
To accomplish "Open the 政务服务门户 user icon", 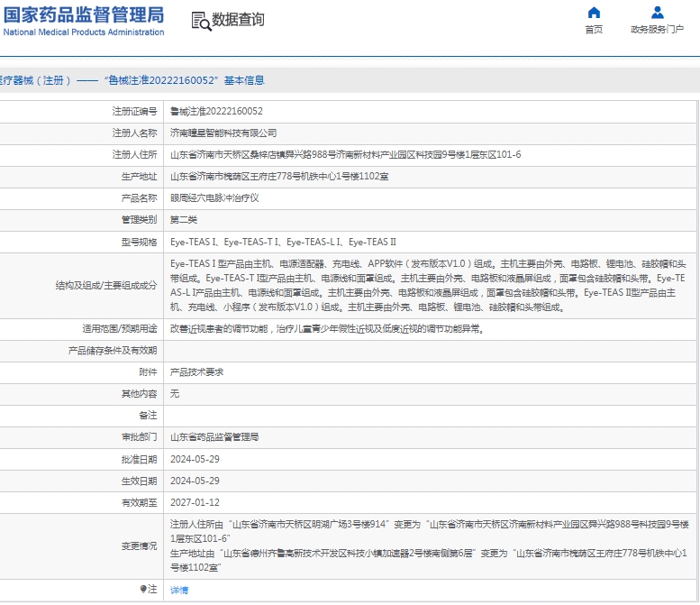I will (x=657, y=12).
